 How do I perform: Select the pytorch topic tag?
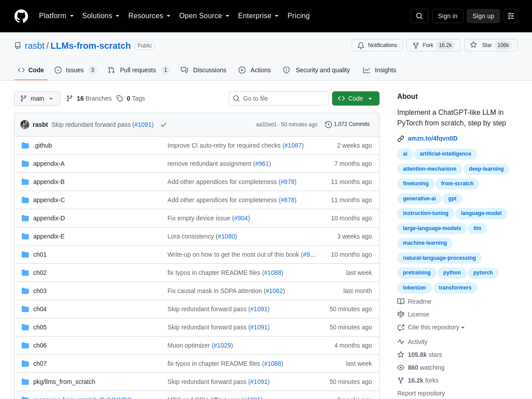pos(483,273)
